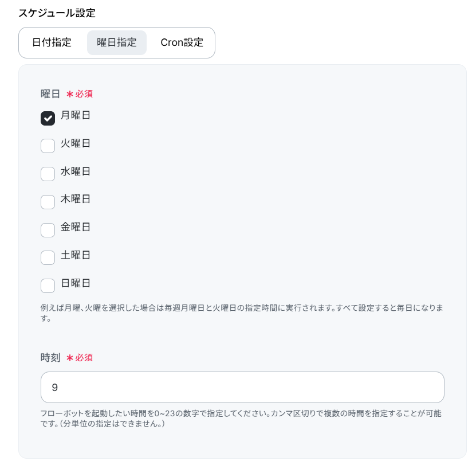Switch to the 日付指定 tab

tap(52, 42)
